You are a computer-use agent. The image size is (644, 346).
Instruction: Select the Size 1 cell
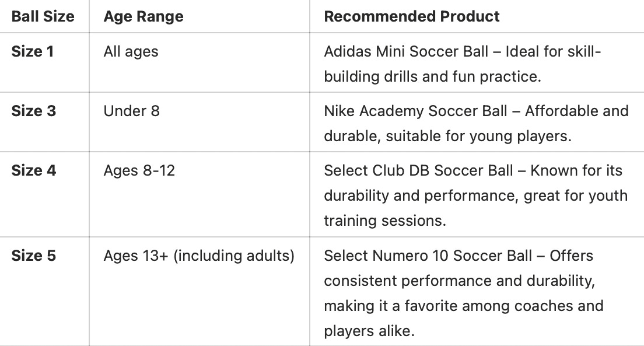[x=33, y=51]
